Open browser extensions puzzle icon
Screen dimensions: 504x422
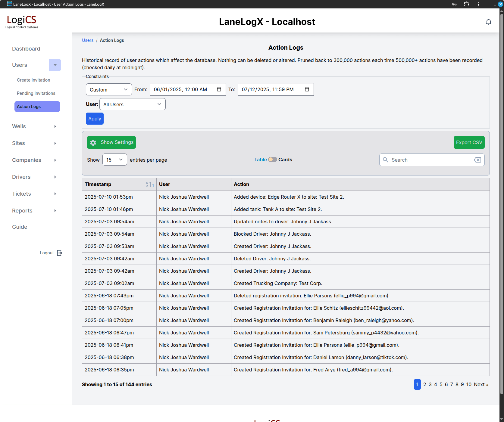click(466, 4)
